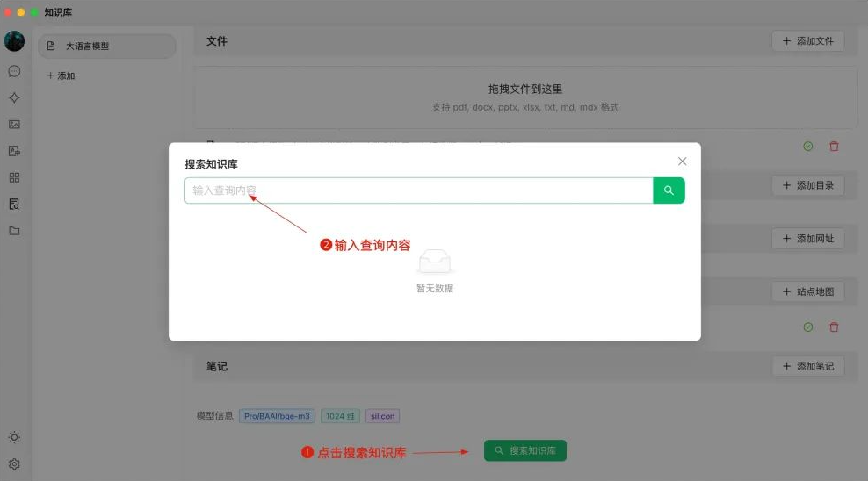Select the 大语言模型 knowledge base item

coord(106,46)
